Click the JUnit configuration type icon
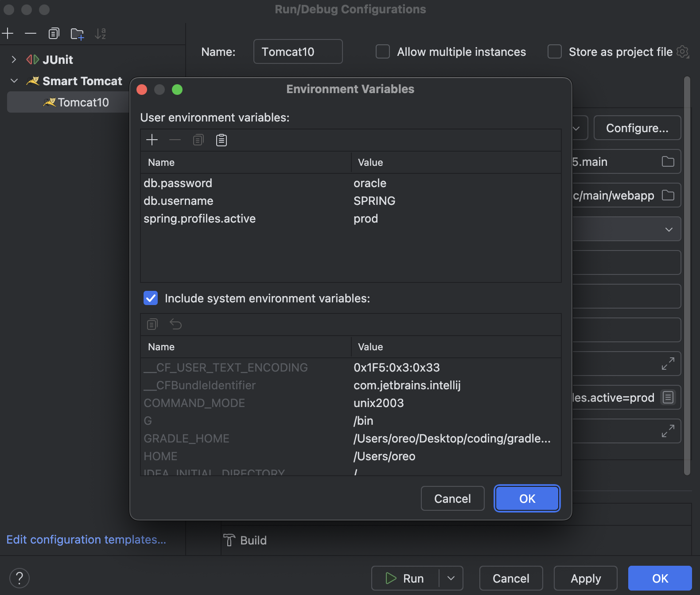 [x=33, y=59]
